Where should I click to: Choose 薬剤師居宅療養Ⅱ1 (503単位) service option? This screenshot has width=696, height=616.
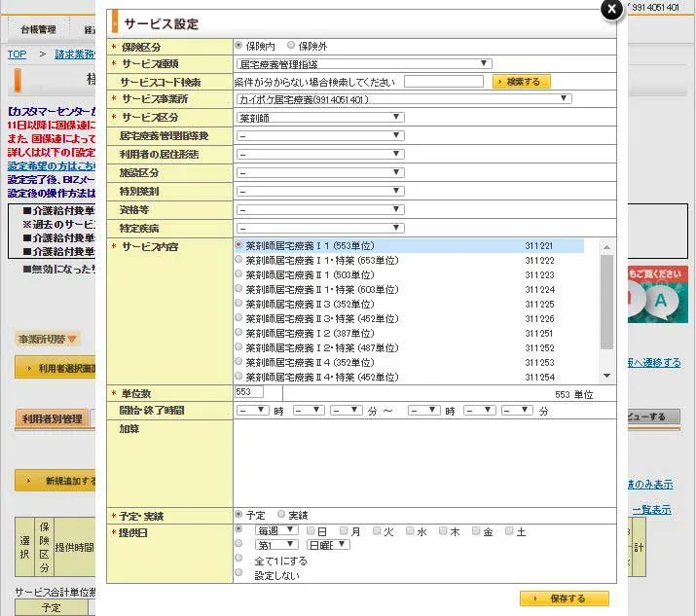coord(239,275)
